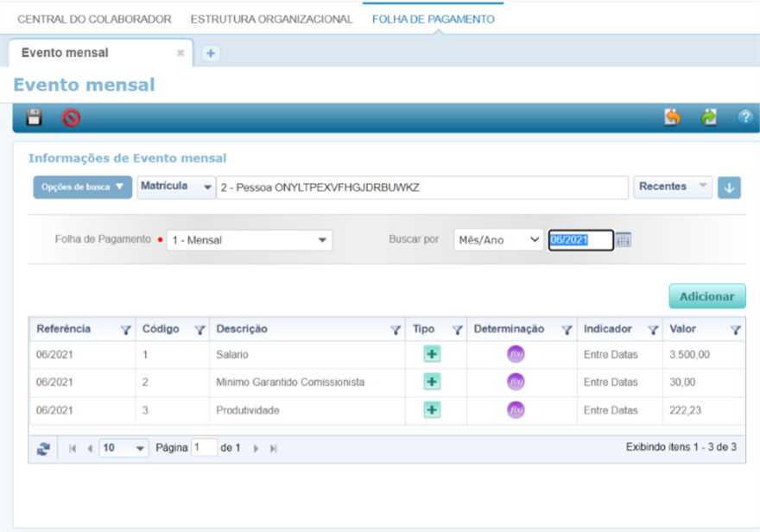760x532 pixels.
Task: Click the red cancel icon in toolbar
Action: tap(71, 117)
